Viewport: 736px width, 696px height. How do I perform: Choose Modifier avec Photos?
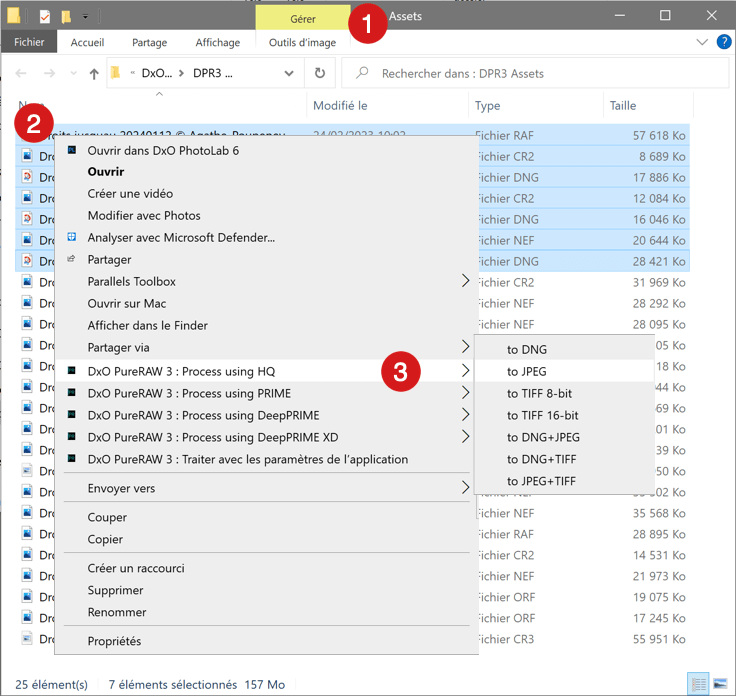[144, 216]
